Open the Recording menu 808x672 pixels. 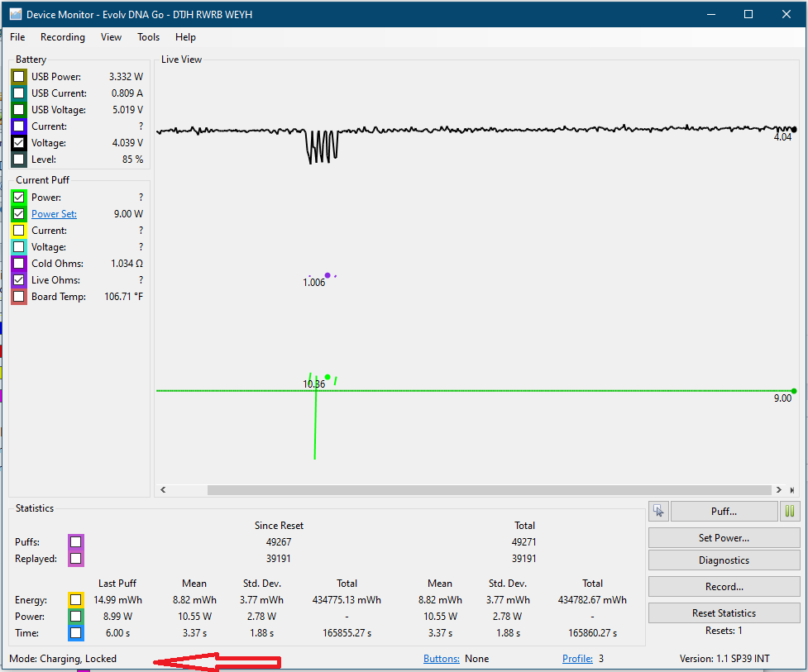[x=63, y=37]
